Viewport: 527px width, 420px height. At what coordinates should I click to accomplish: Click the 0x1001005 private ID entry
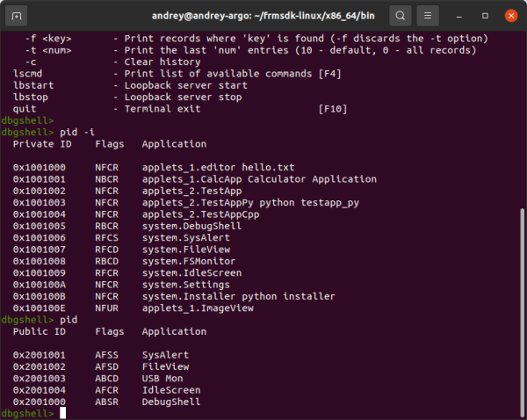(x=40, y=226)
